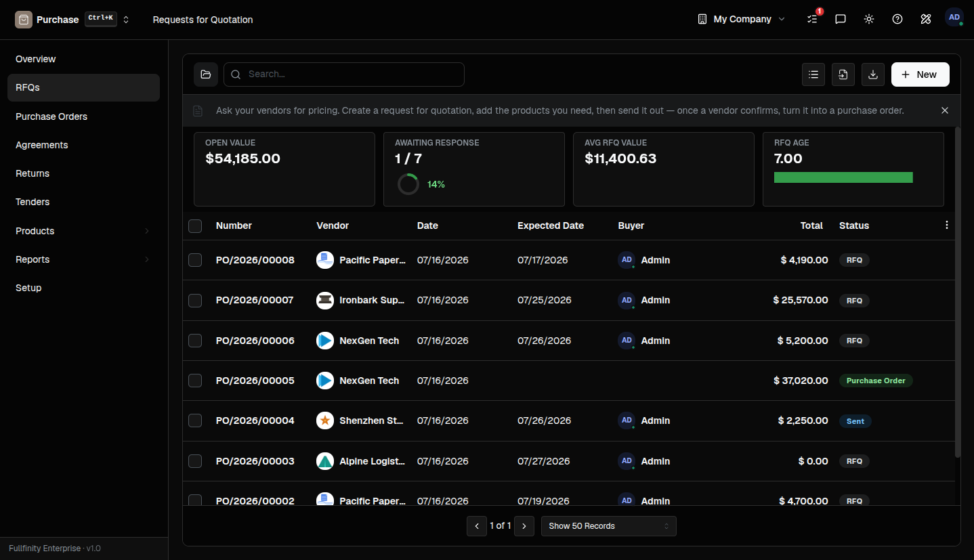974x560 pixels.
Task: Click the Sent status badge
Action: pyautogui.click(x=855, y=421)
